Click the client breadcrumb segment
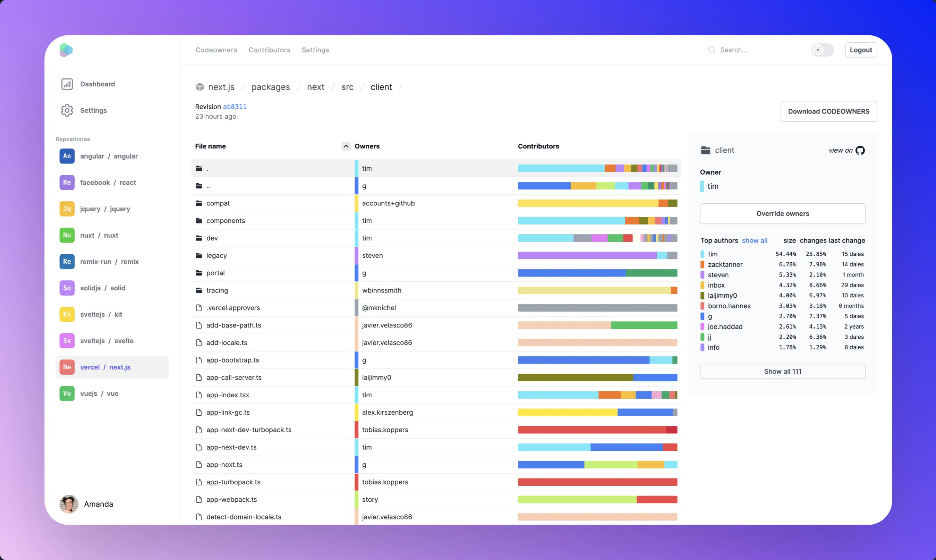 pos(381,87)
